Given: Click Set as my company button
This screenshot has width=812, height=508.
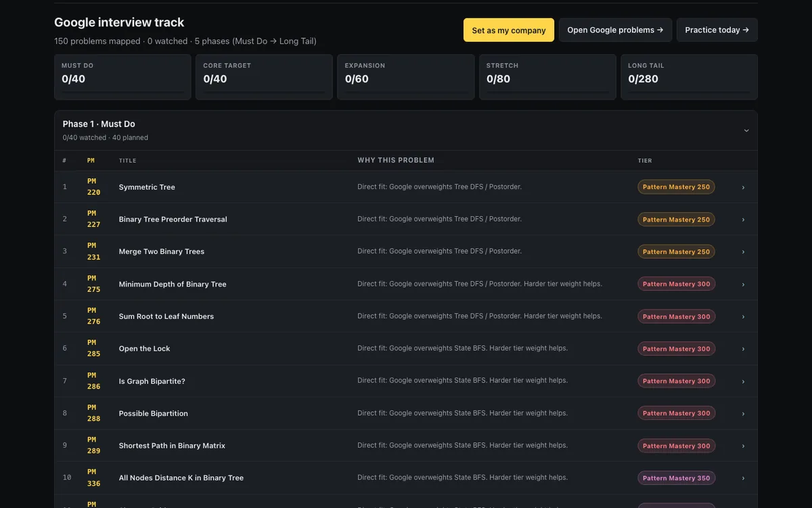Looking at the screenshot, I should point(509,30).
